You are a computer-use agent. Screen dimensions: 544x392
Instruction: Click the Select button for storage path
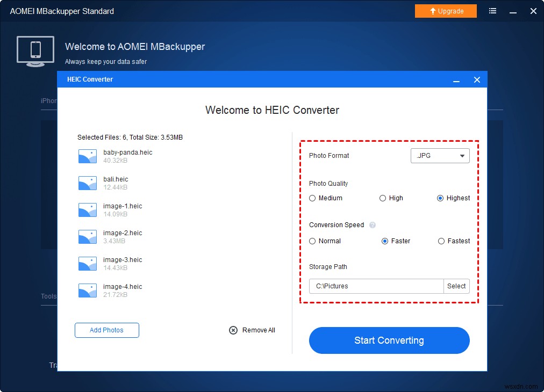click(x=456, y=286)
